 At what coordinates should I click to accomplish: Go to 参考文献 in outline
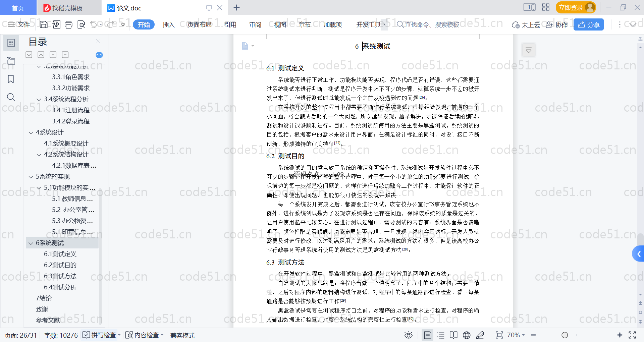48,321
